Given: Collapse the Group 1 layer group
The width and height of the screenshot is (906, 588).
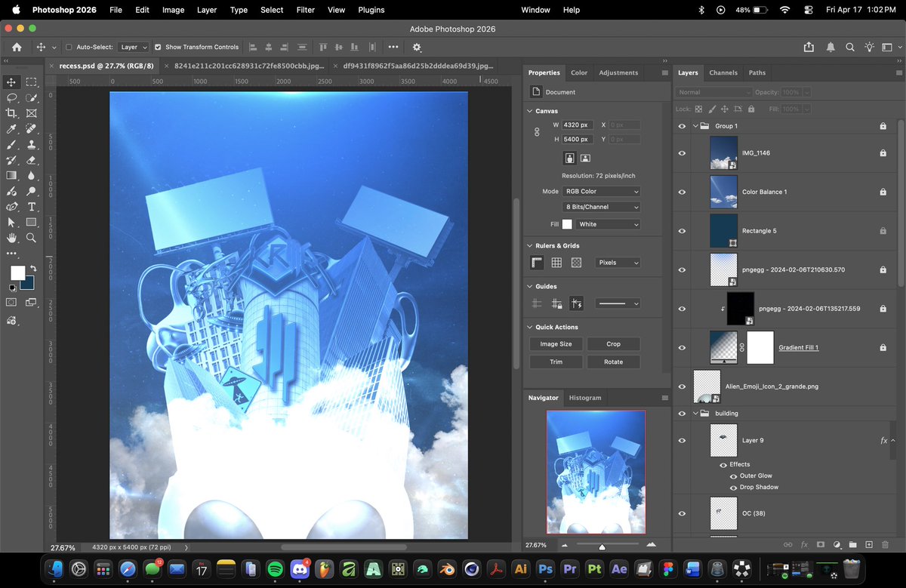Looking at the screenshot, I should click(695, 126).
